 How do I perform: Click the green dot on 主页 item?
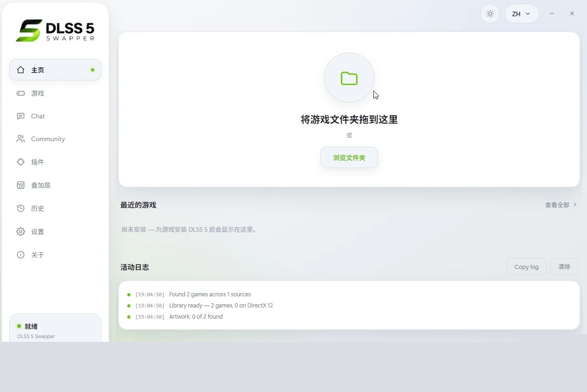(92, 70)
